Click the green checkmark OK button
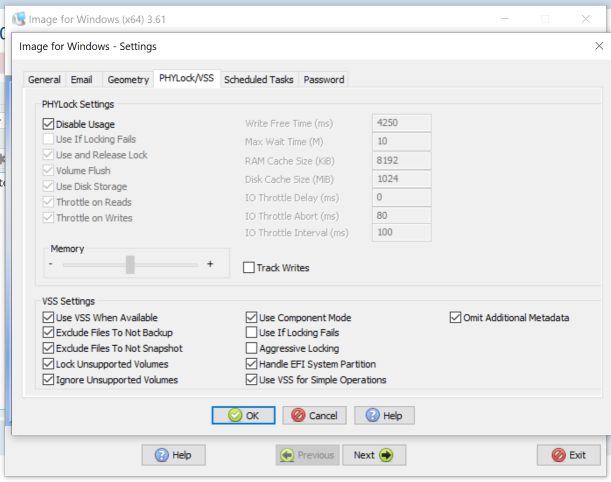611x482 pixels. coord(244,415)
